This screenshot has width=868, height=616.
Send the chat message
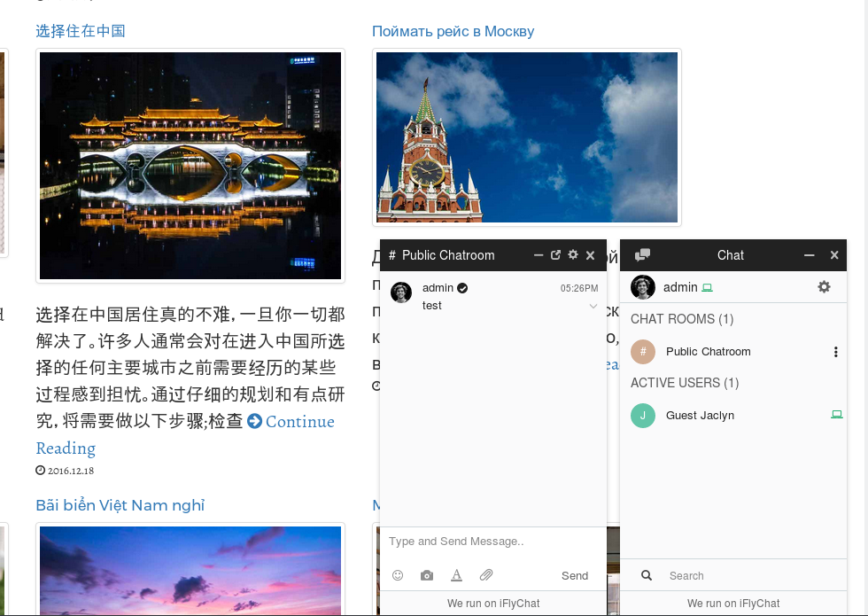575,575
